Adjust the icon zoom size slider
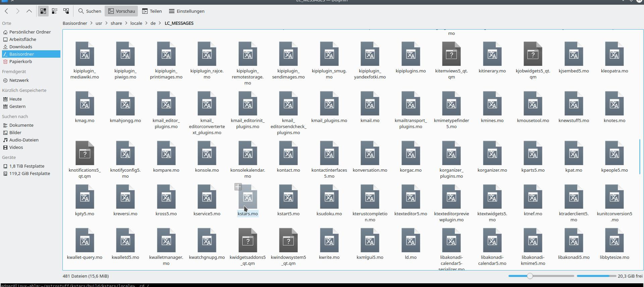This screenshot has height=287, width=644. (x=530, y=276)
